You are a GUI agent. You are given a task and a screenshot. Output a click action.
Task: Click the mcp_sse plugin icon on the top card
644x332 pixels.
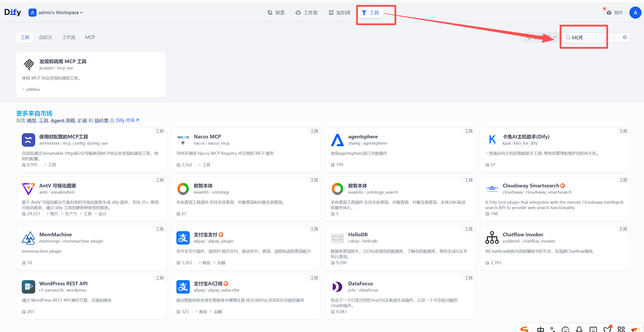pyautogui.click(x=28, y=64)
